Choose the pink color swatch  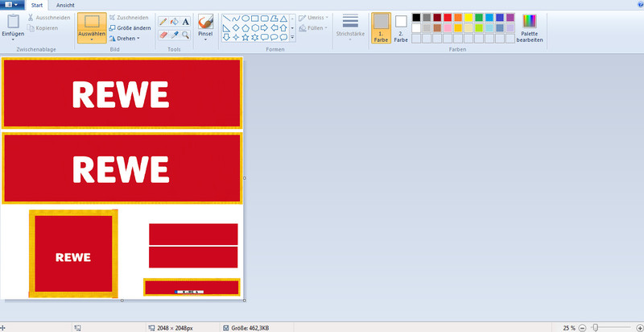point(448,28)
